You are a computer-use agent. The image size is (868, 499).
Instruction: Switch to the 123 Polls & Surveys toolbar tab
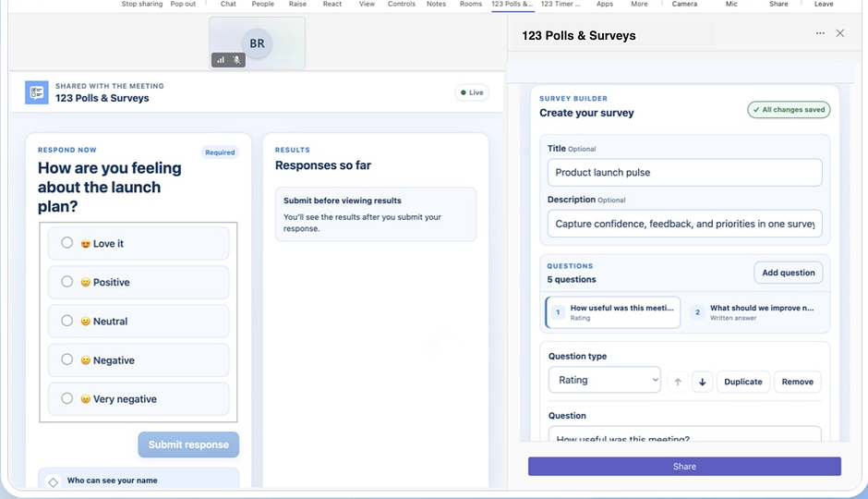[x=512, y=4]
